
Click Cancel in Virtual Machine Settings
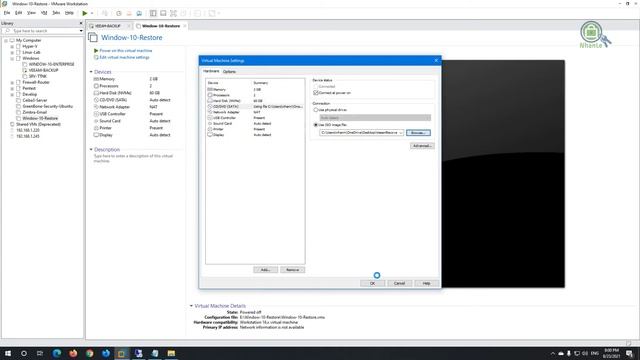[x=400, y=283]
